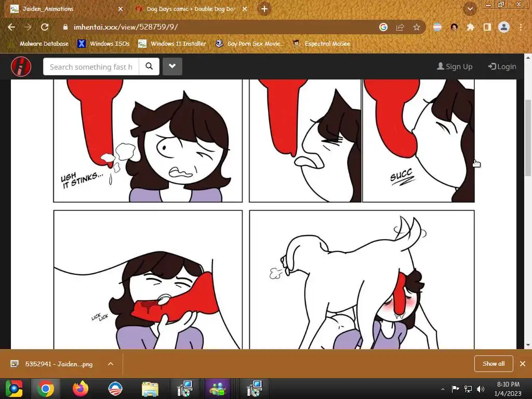Open File Explorer from the taskbar
This screenshot has width=532, height=399.
click(150, 389)
